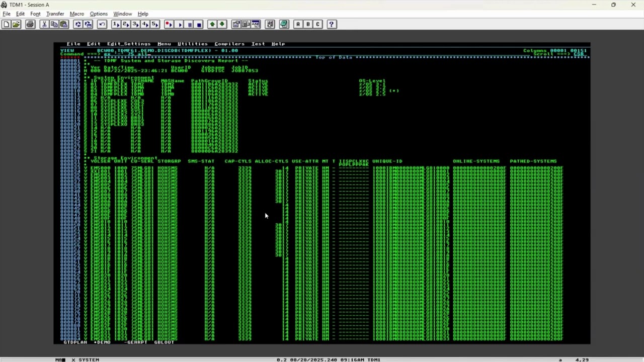Open the Window menu
This screenshot has width=644, height=362.
point(122,14)
